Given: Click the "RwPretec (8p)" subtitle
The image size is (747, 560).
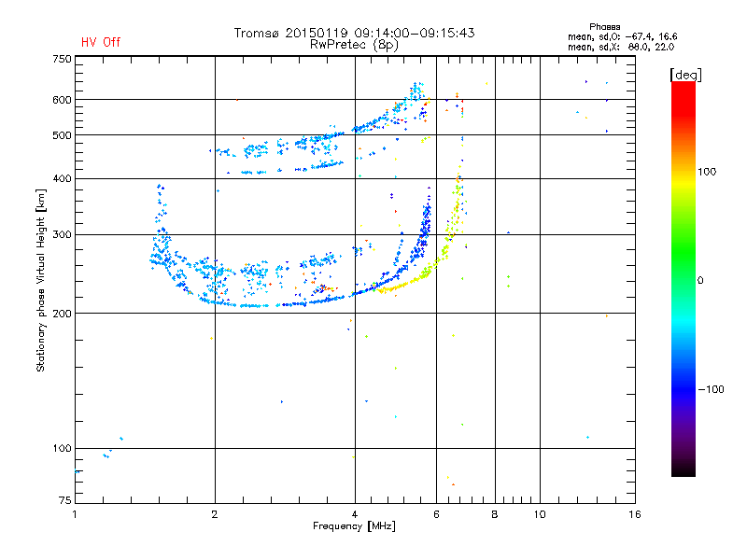Looking at the screenshot, I should tap(354, 45).
